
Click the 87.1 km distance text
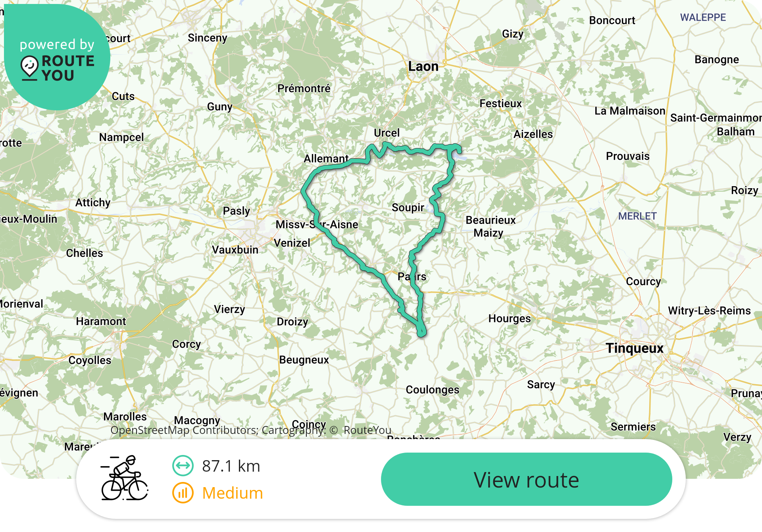click(x=231, y=466)
